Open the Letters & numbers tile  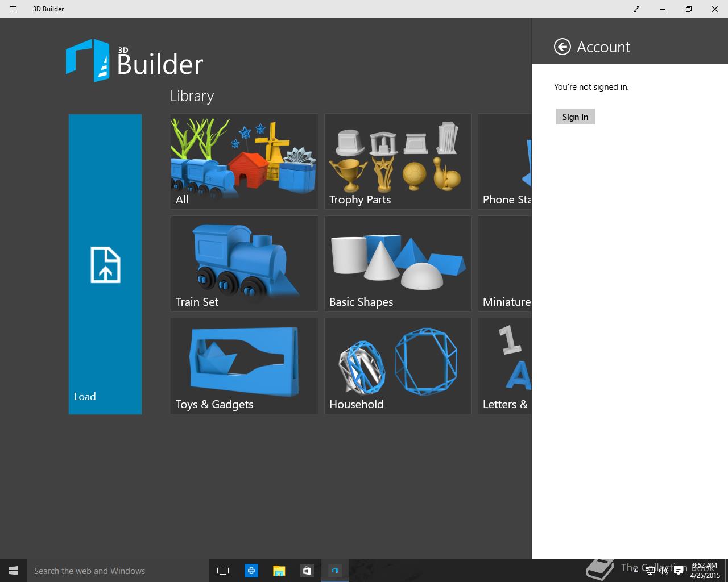pos(505,366)
